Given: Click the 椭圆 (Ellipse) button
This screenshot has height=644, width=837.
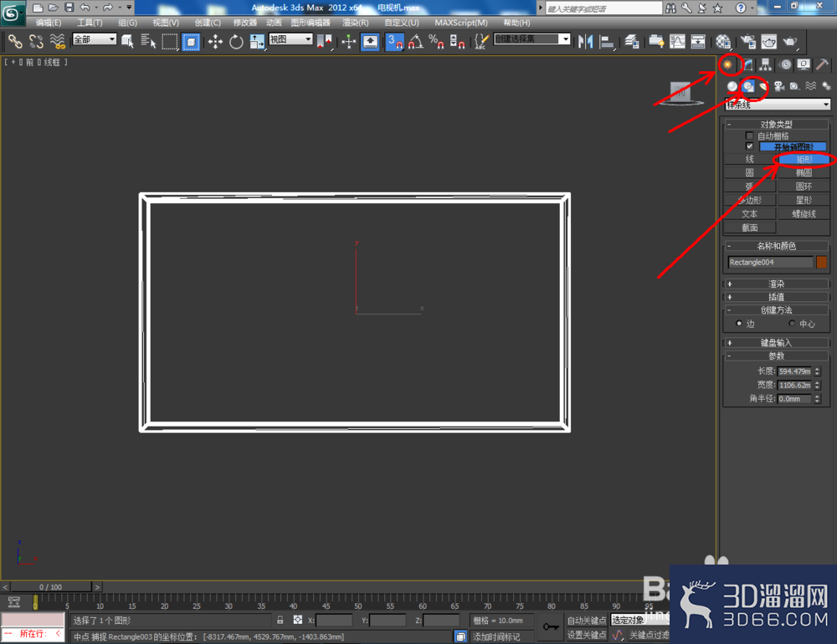Looking at the screenshot, I should coord(804,172).
